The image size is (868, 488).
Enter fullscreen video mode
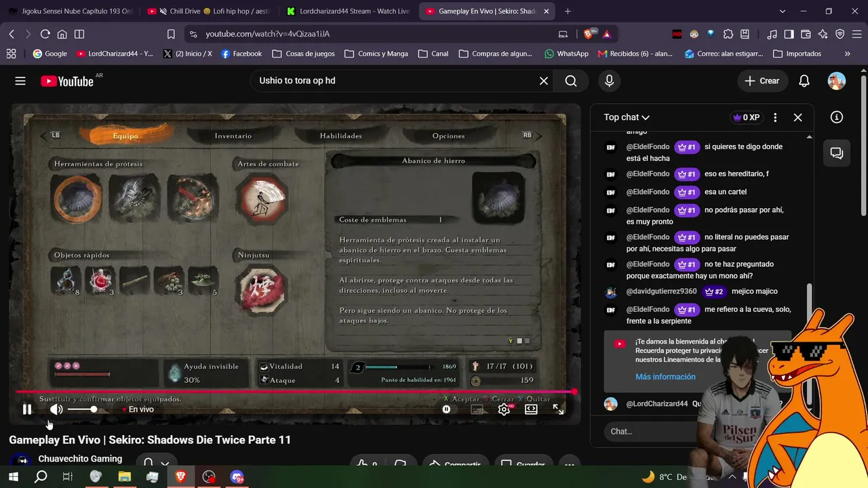(x=558, y=409)
